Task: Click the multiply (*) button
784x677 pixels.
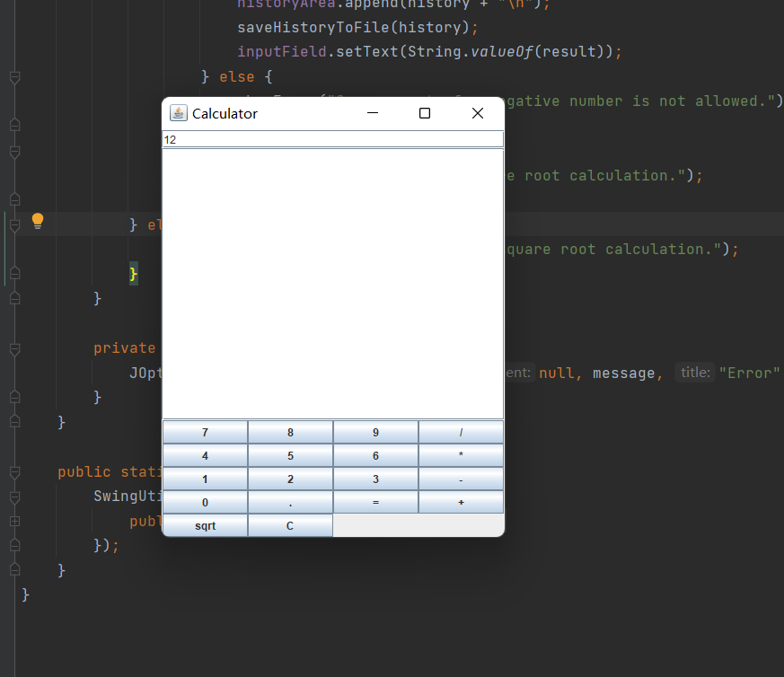Action: pyautogui.click(x=461, y=455)
